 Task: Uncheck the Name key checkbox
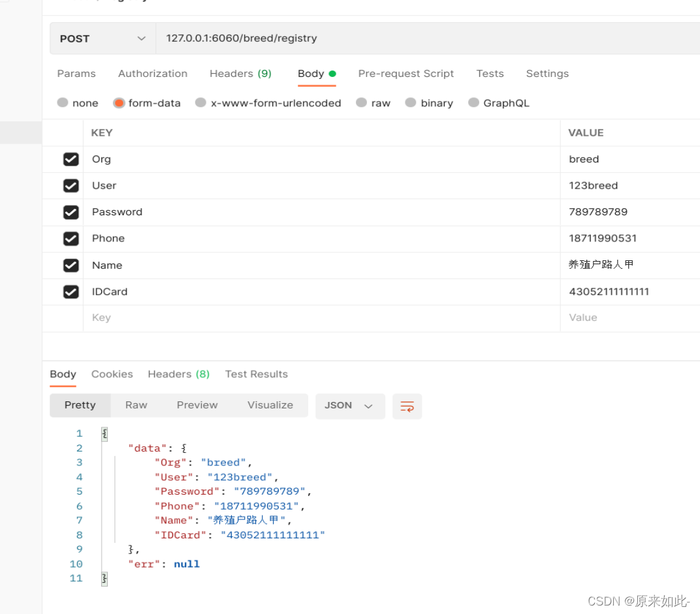pos(71,266)
